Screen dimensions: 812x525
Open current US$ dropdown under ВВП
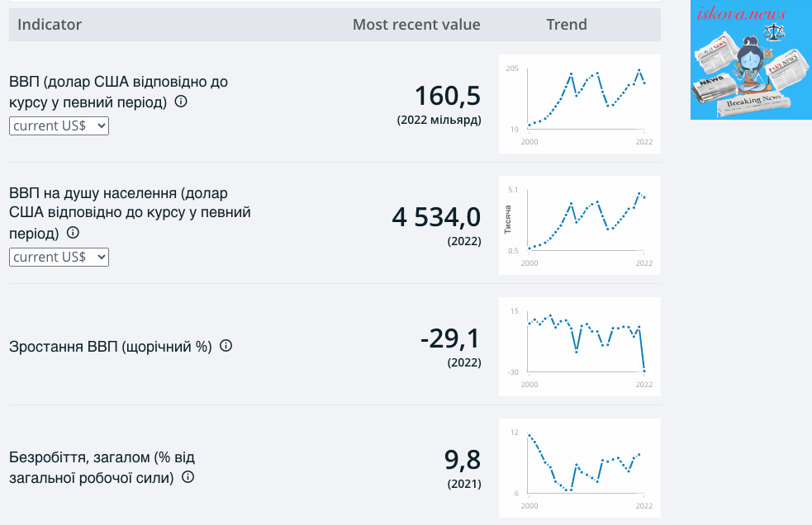59,125
